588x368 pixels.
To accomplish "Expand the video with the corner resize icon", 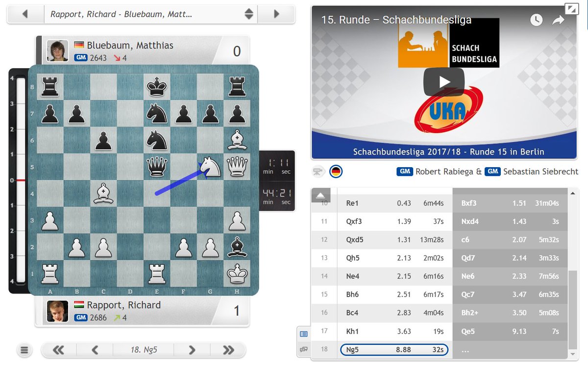I will [x=571, y=8].
